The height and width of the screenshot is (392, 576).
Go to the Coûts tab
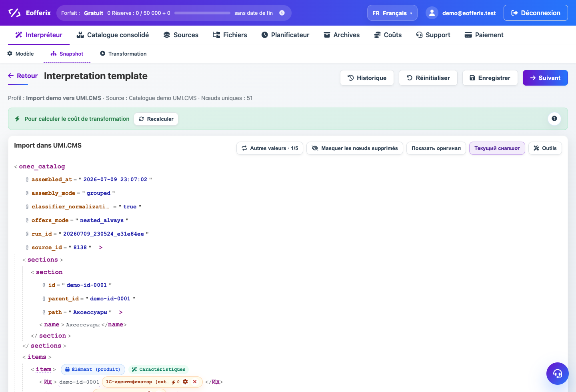(388, 35)
